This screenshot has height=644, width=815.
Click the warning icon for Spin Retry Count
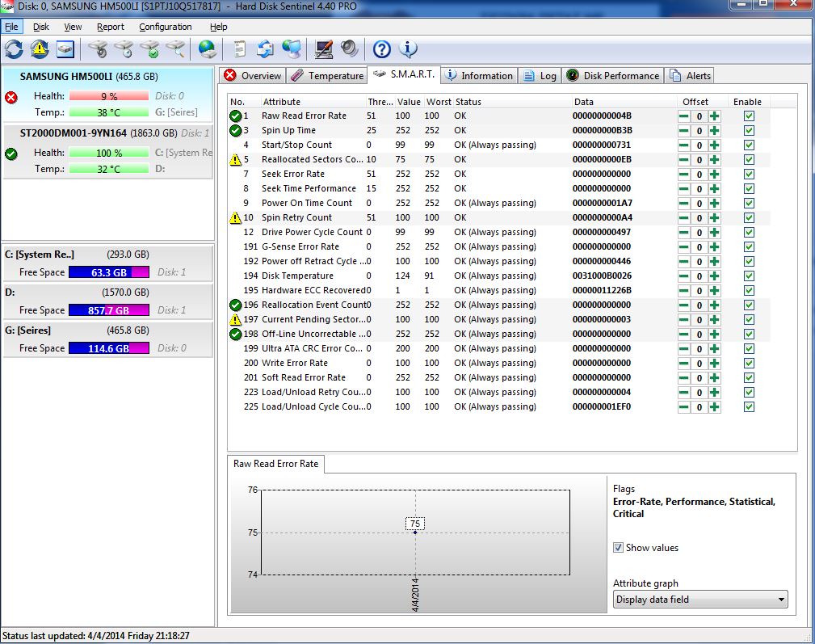point(236,218)
